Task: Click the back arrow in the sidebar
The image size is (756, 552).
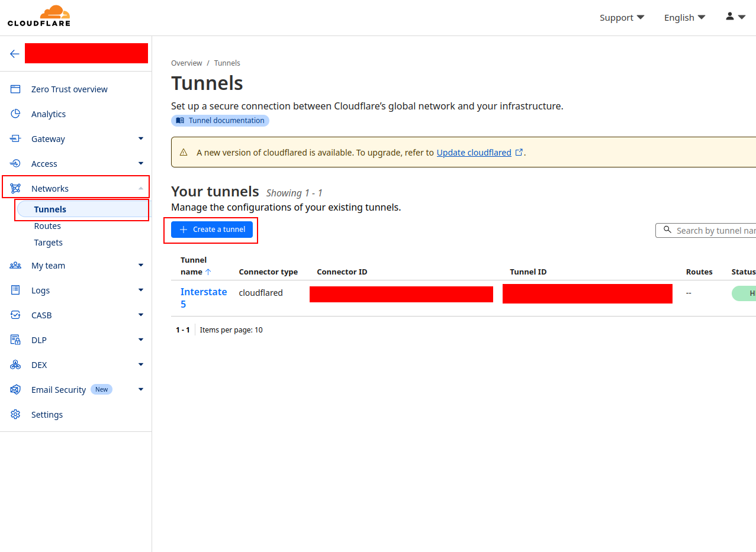Action: pos(15,54)
